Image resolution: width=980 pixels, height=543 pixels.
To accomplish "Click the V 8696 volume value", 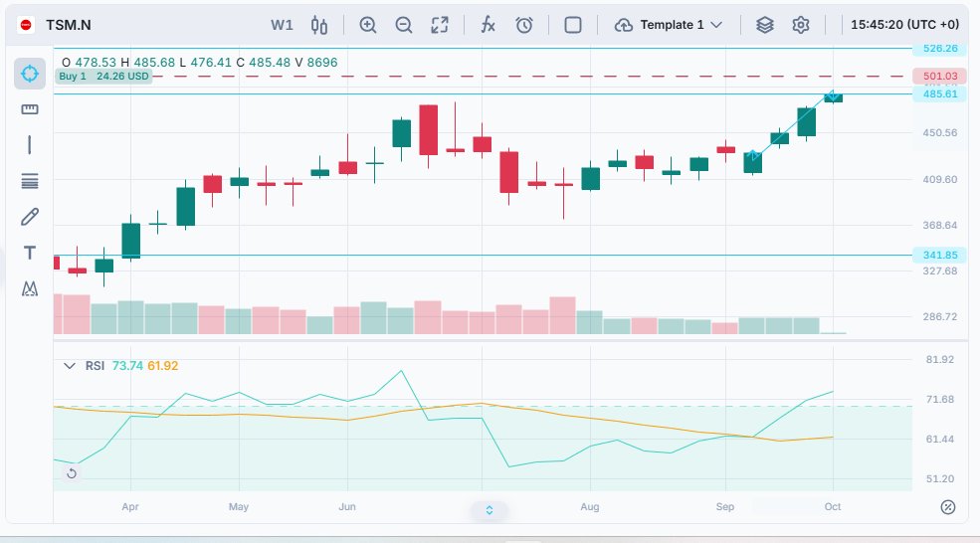I will pyautogui.click(x=316, y=63).
